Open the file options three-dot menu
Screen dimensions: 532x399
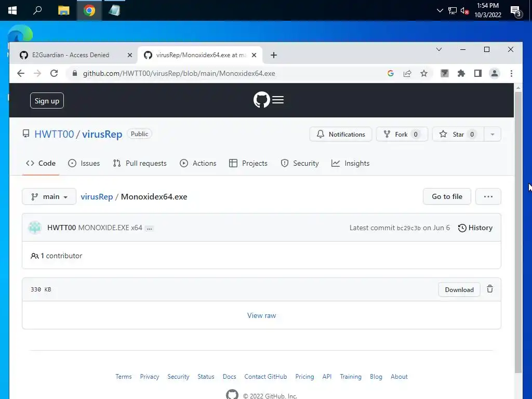click(x=488, y=196)
